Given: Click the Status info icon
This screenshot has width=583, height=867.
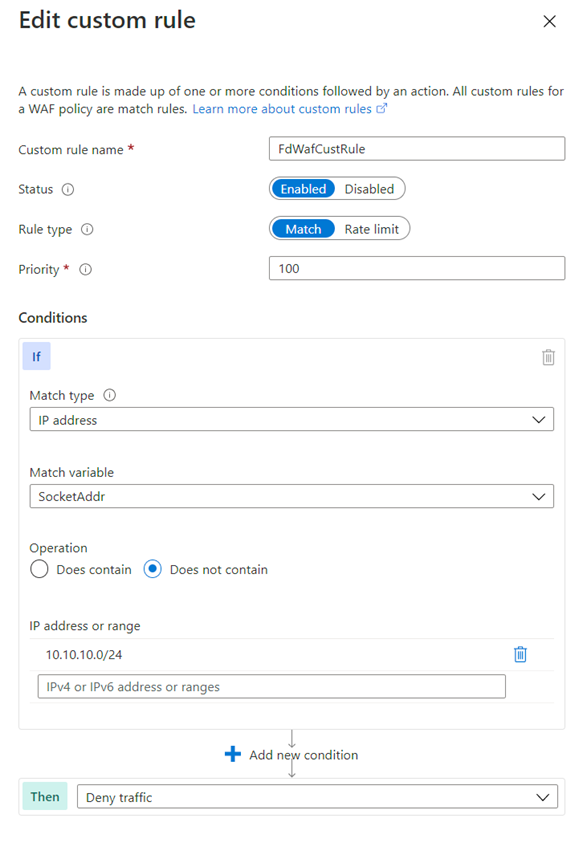Looking at the screenshot, I should click(67, 190).
